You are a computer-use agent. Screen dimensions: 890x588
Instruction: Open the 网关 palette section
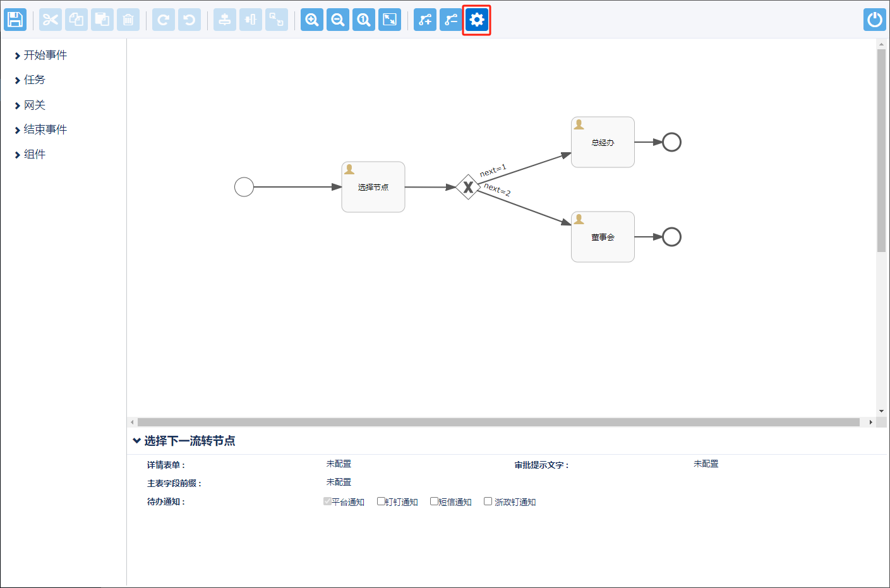click(34, 105)
